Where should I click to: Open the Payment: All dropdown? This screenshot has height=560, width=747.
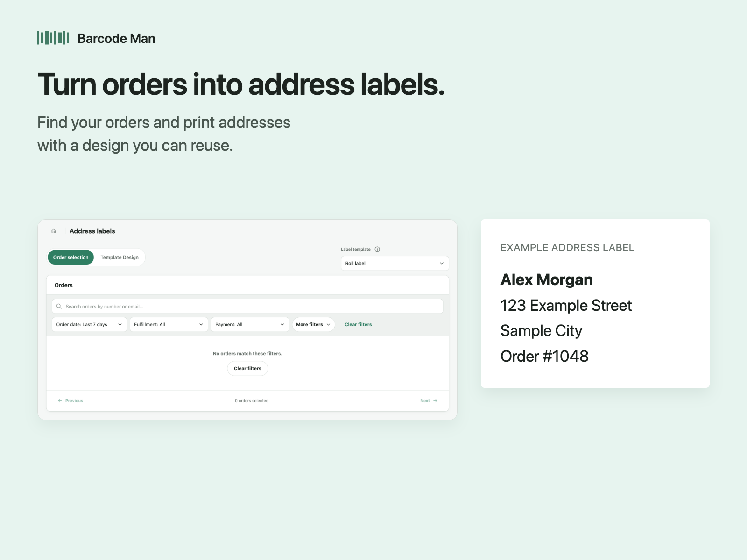pyautogui.click(x=250, y=325)
